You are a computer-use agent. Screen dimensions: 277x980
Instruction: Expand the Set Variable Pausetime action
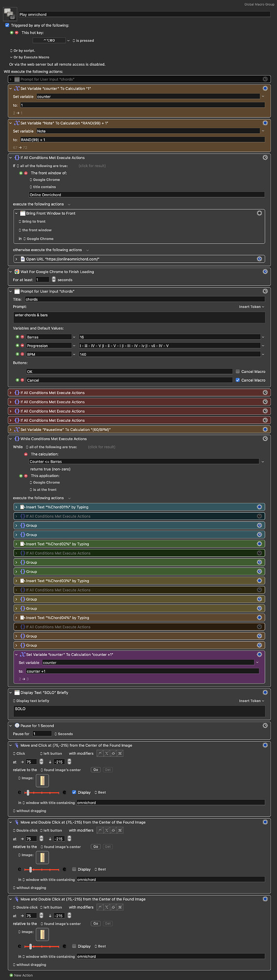pyautogui.click(x=11, y=429)
